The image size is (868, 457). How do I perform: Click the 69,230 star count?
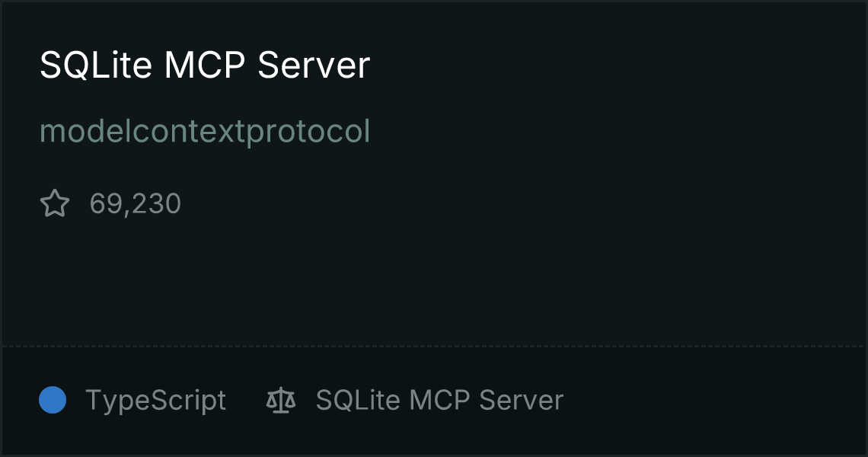(x=135, y=204)
